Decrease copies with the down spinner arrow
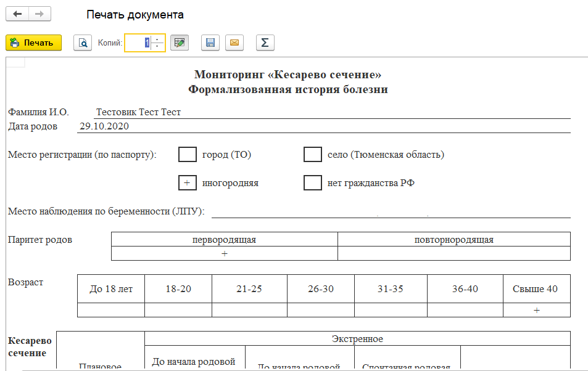Viewport: 588px width, 371px height. pos(157,46)
